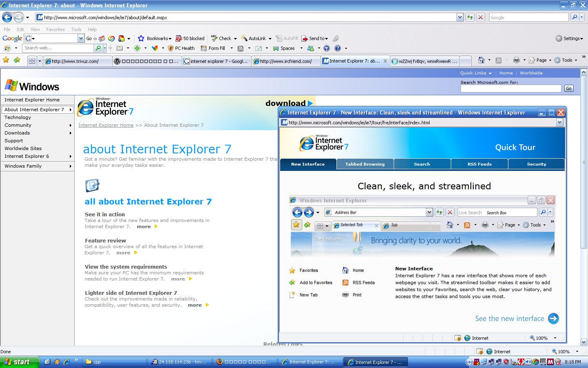Select the RSS Feeds tab in Quick Tour
This screenshot has width=588, height=368.
(479, 164)
